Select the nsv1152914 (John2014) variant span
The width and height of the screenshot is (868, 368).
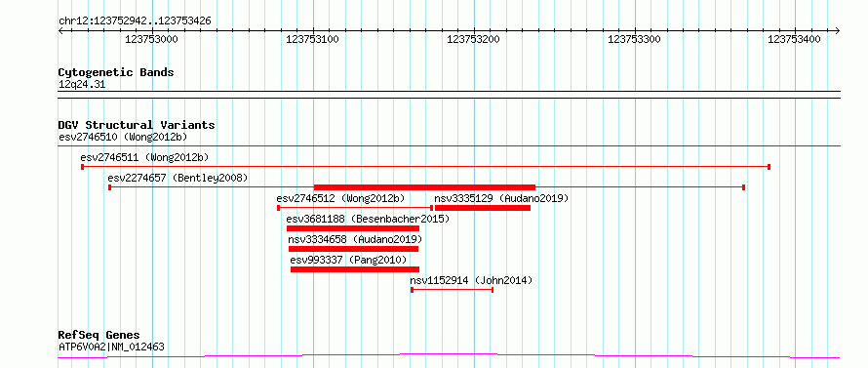(x=453, y=290)
